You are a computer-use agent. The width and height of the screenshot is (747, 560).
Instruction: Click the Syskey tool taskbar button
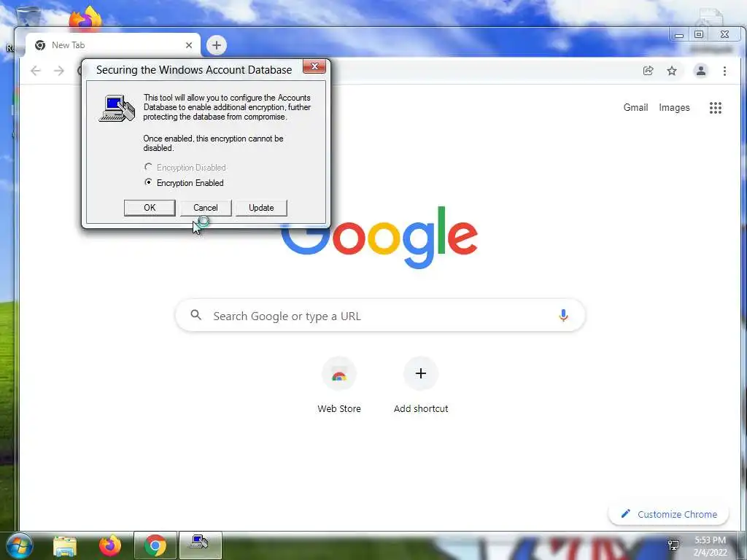[x=200, y=545]
